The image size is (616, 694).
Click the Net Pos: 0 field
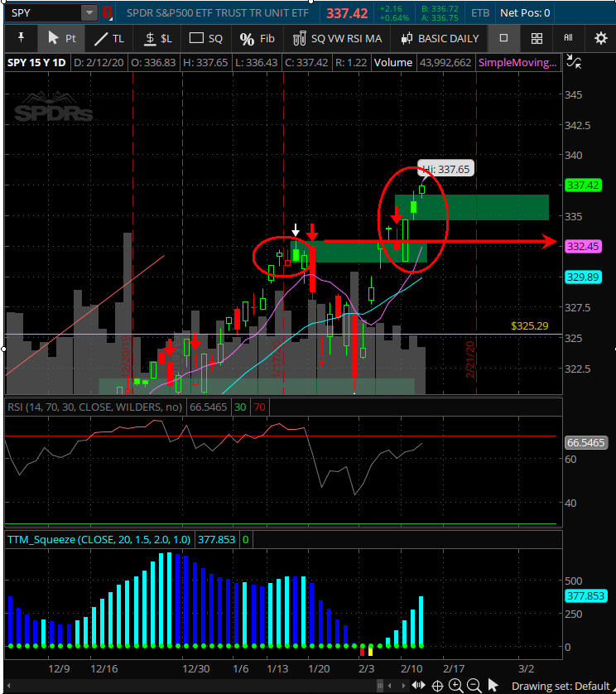525,12
